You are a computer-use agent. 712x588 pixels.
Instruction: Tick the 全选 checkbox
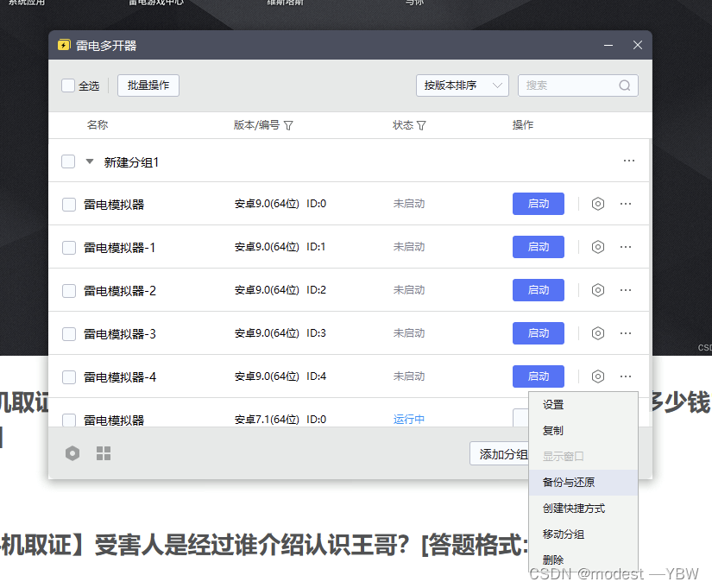pyautogui.click(x=68, y=85)
